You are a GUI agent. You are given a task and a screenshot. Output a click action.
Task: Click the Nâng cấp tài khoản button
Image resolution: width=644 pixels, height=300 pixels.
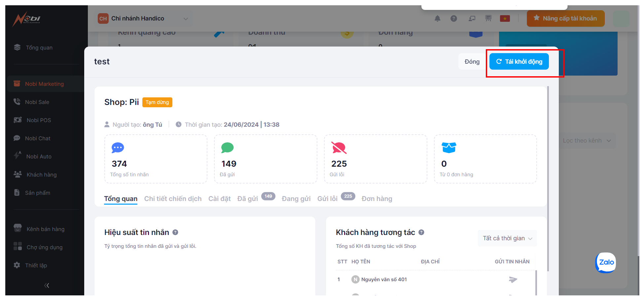click(565, 18)
